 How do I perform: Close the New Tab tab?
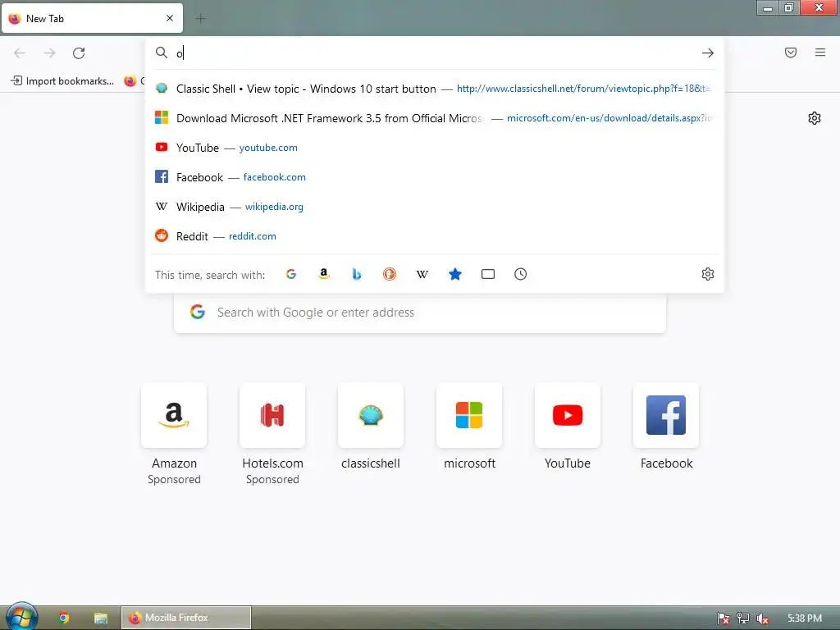pos(170,18)
